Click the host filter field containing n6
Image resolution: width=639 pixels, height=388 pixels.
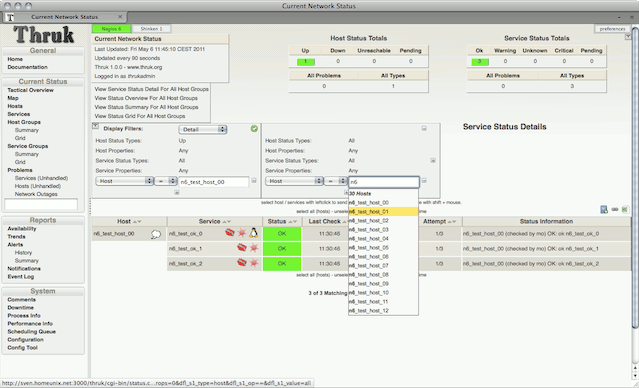point(383,182)
